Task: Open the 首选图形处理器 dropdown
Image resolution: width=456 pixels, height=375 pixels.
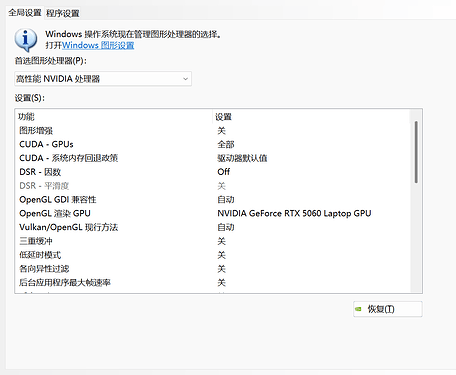Action: (x=103, y=79)
